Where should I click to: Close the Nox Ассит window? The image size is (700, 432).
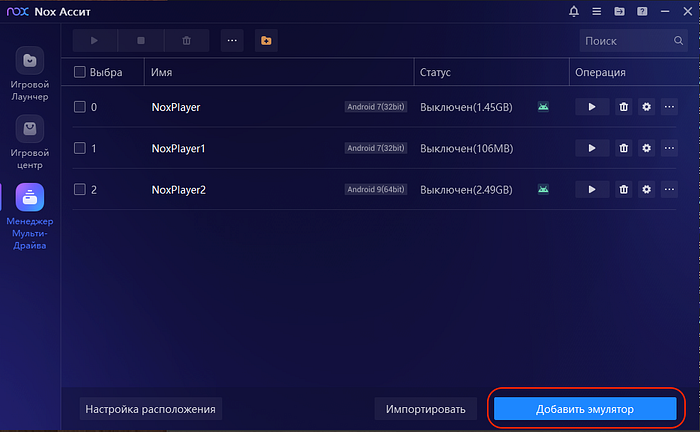tap(688, 11)
